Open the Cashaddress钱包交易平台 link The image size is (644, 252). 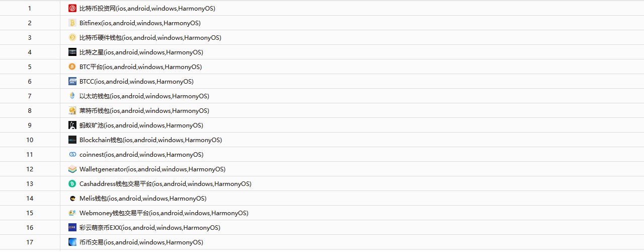pos(165,184)
